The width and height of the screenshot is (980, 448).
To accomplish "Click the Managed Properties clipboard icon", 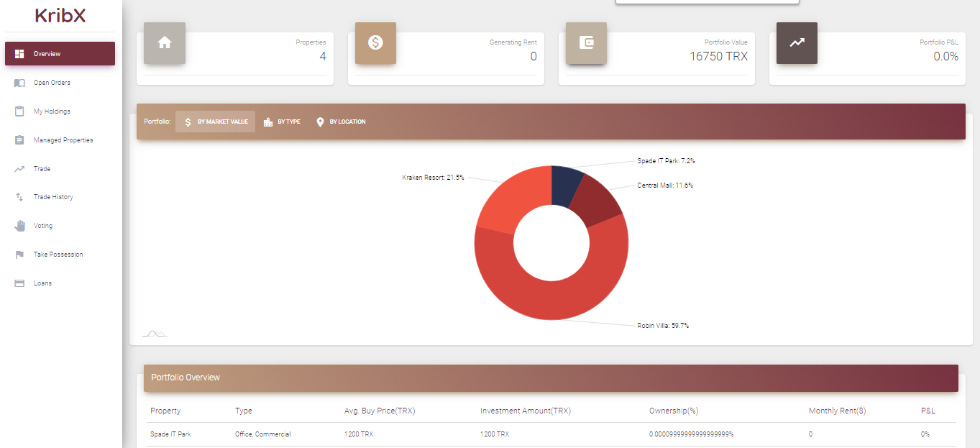I will [19, 140].
